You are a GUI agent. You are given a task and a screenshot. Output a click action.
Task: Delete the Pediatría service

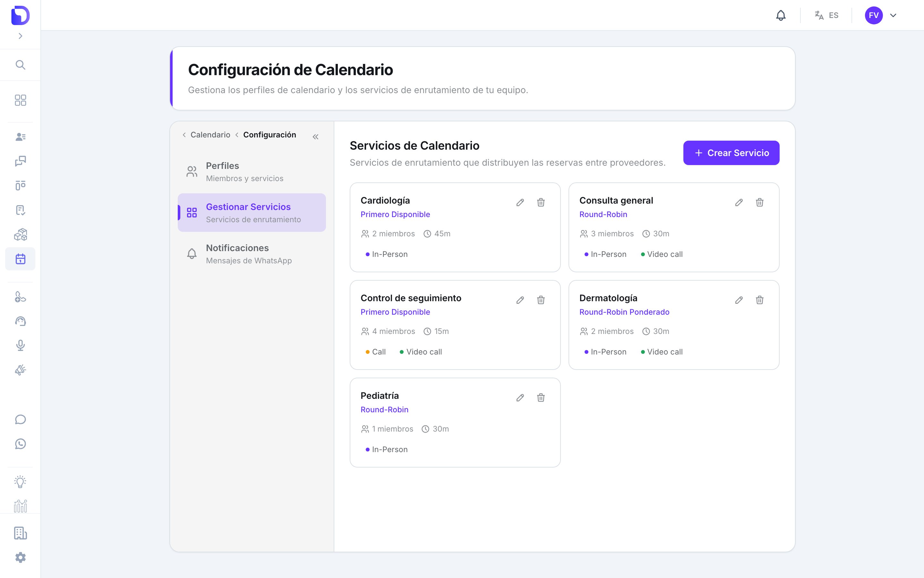[541, 398]
